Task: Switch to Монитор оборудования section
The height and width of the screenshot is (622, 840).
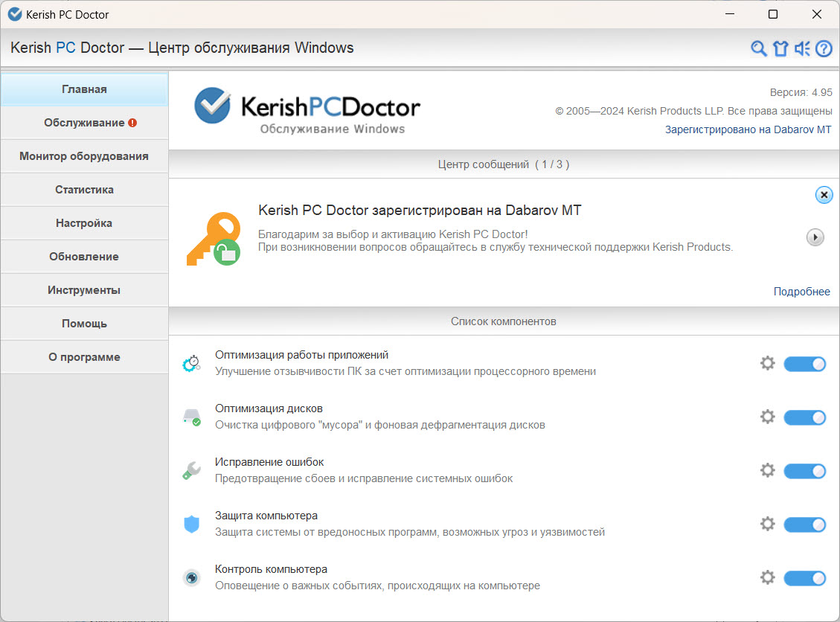Action: click(84, 156)
